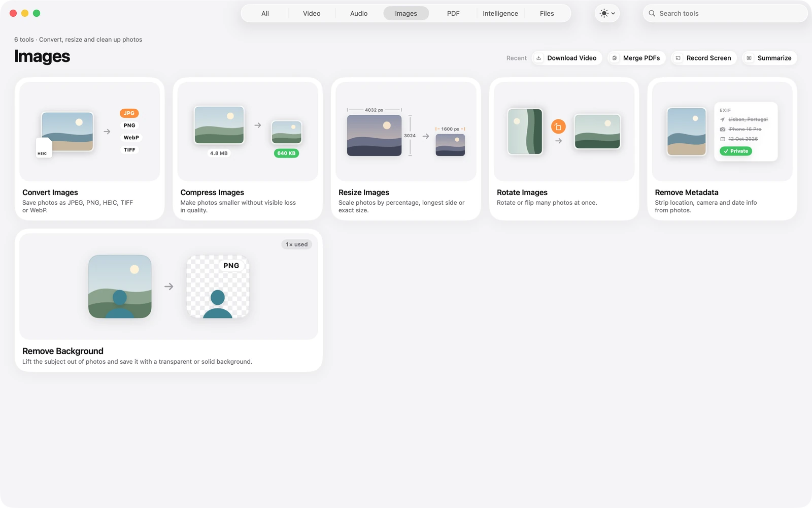Click the 1× used badge
This screenshot has height=508, width=812.
tap(297, 244)
